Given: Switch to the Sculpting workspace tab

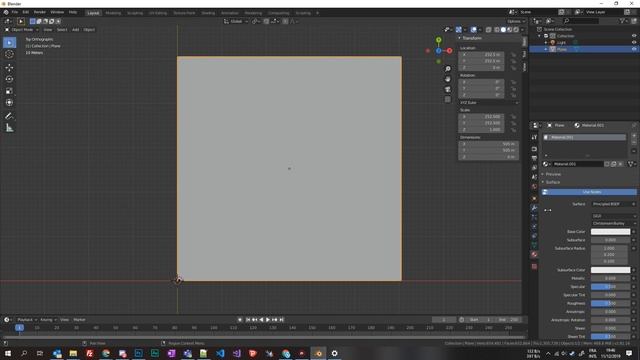Looking at the screenshot, I should tap(135, 13).
